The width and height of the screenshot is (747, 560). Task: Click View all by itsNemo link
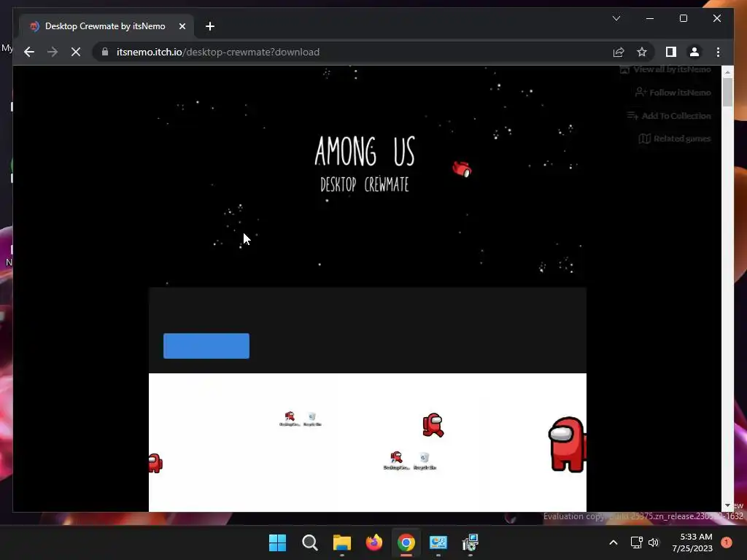click(x=665, y=69)
